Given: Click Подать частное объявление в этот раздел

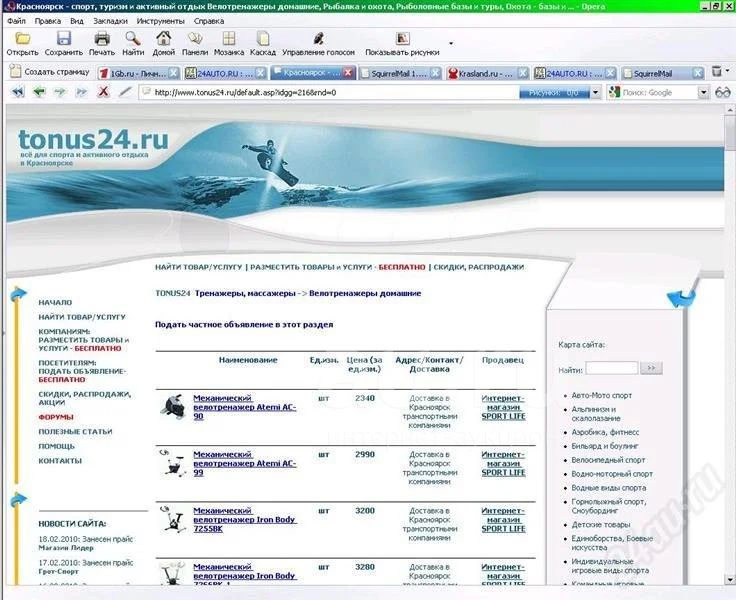Looking at the screenshot, I should click(244, 324).
